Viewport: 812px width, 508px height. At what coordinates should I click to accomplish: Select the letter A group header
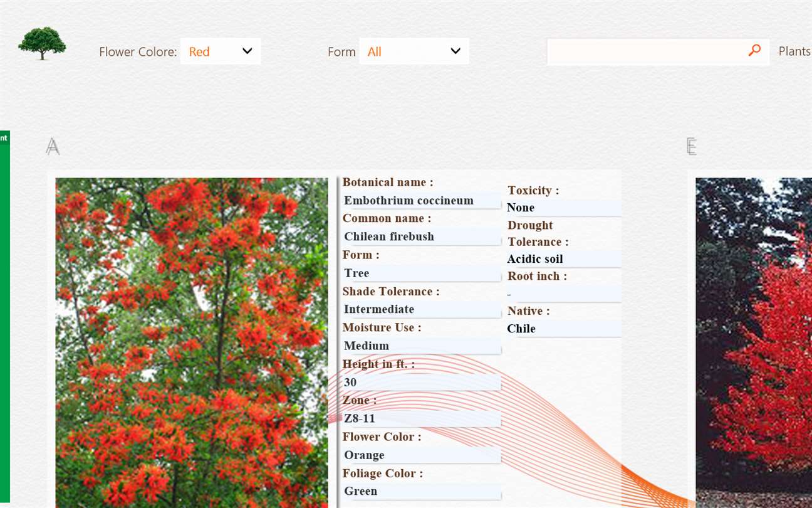pyautogui.click(x=53, y=147)
